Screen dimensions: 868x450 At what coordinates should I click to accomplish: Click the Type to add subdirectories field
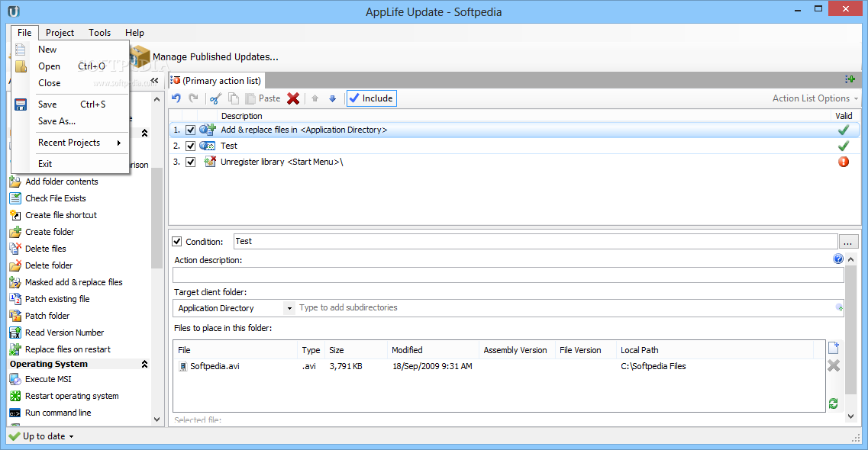coord(565,308)
